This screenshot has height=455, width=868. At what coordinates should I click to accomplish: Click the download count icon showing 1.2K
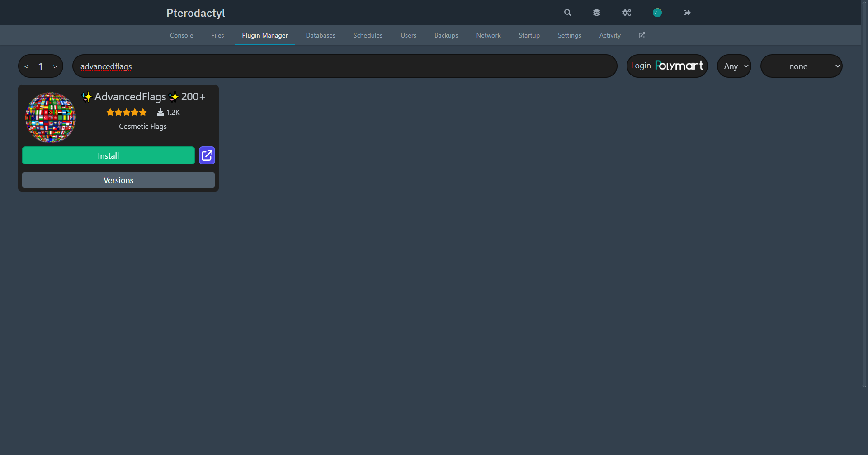click(160, 112)
